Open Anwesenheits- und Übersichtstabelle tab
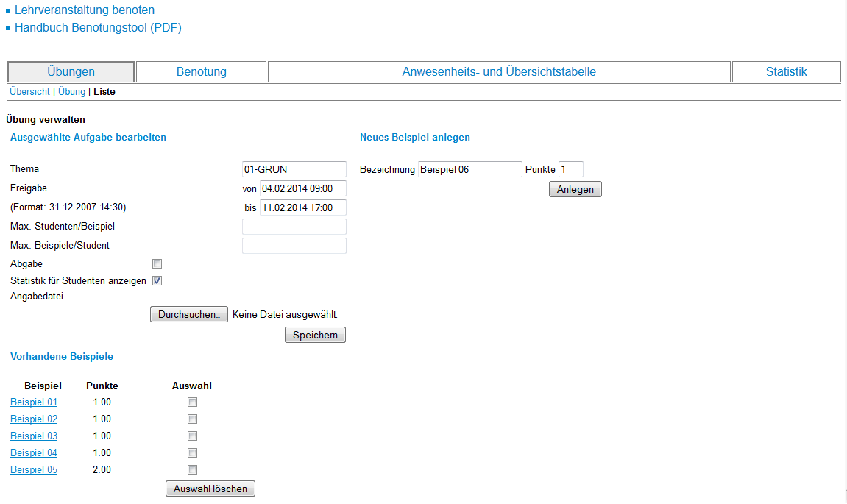The image size is (847, 504). [x=499, y=72]
